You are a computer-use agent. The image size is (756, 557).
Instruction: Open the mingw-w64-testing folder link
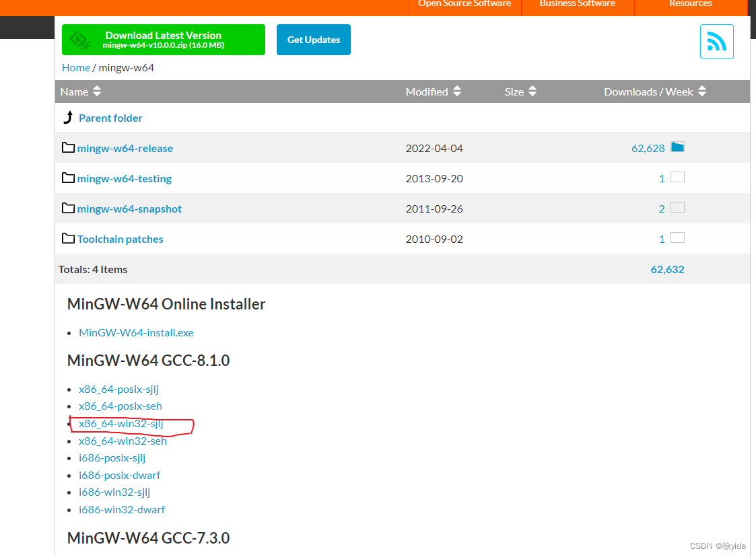pos(125,179)
